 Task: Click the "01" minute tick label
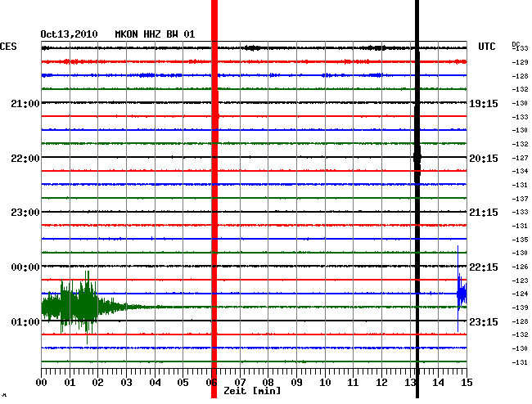click(x=70, y=383)
